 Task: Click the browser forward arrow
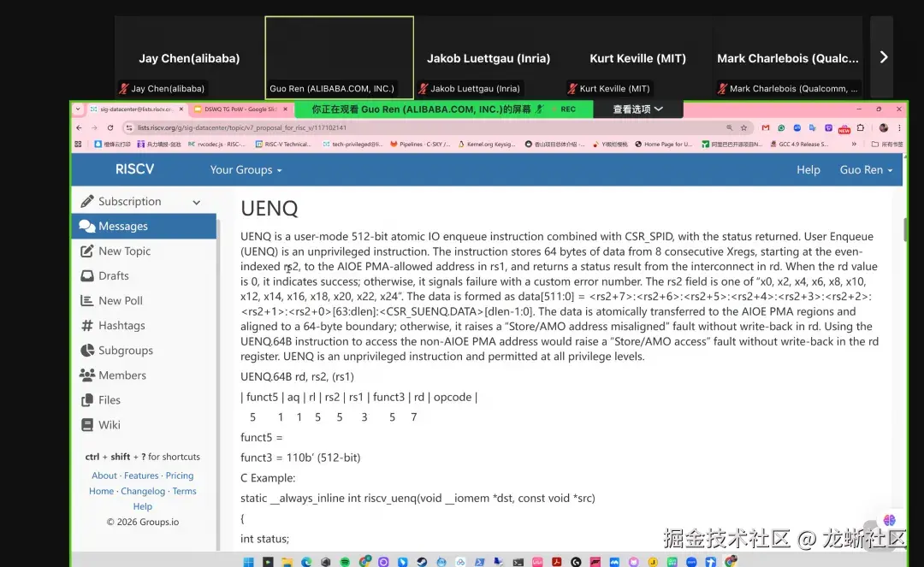coord(94,127)
